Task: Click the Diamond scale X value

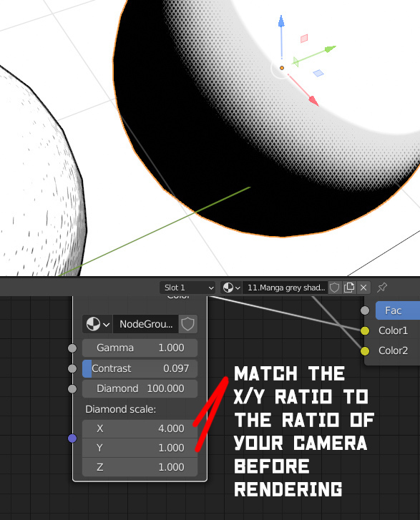Action: tap(140, 428)
